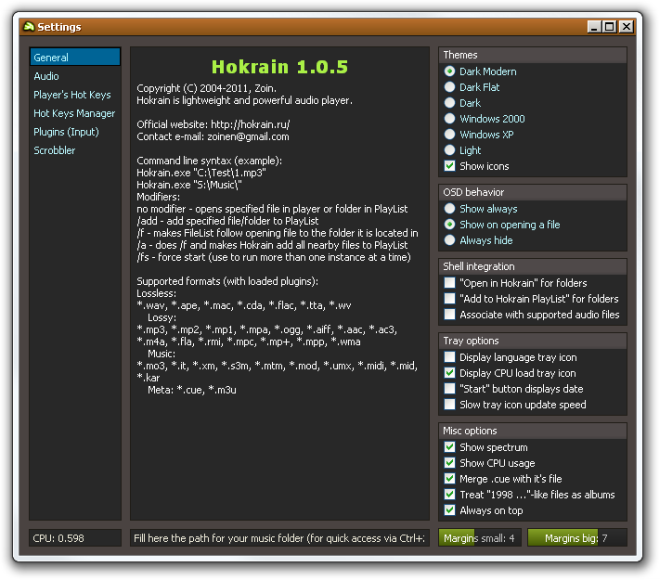The width and height of the screenshot is (660, 580).
Task: Open Hot Keys Manager section
Action: [74, 114]
